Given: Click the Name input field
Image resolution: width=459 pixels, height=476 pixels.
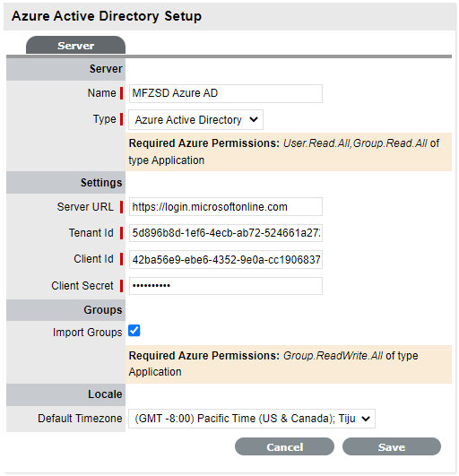Looking at the screenshot, I should pos(226,93).
